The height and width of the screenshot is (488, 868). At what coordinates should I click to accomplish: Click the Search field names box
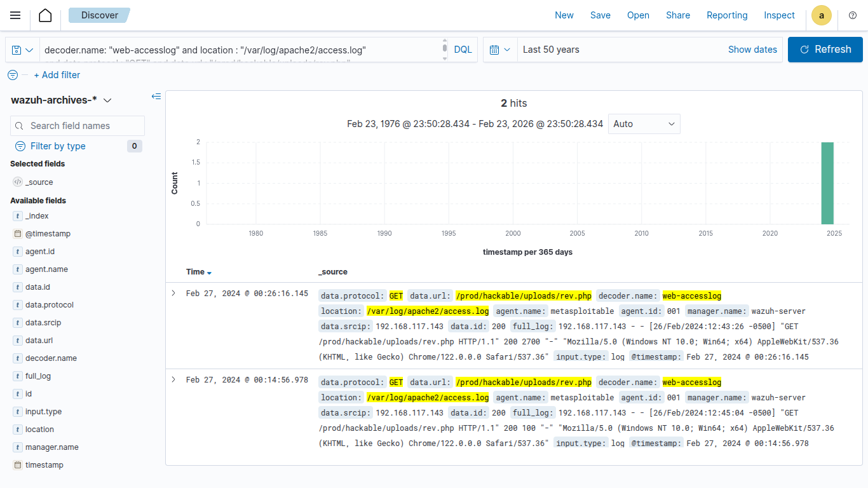point(84,126)
